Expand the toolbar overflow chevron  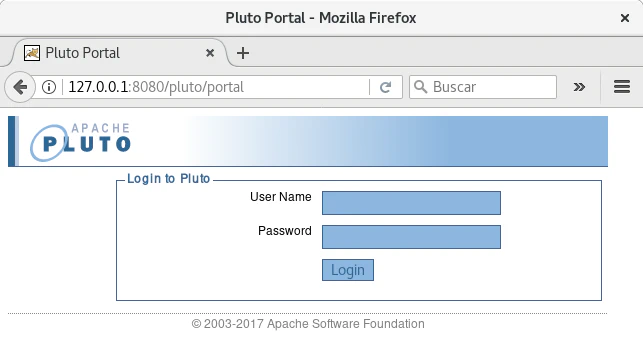[x=579, y=87]
